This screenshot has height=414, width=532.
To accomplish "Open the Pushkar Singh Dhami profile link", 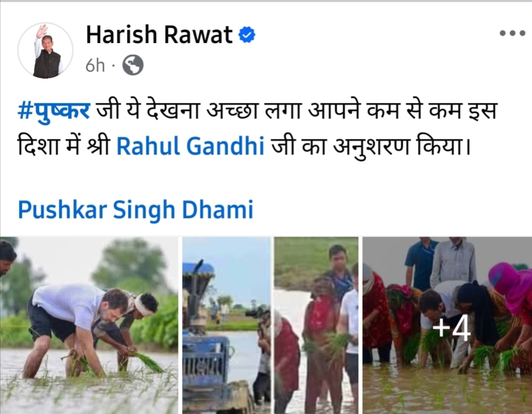I will tap(135, 209).
